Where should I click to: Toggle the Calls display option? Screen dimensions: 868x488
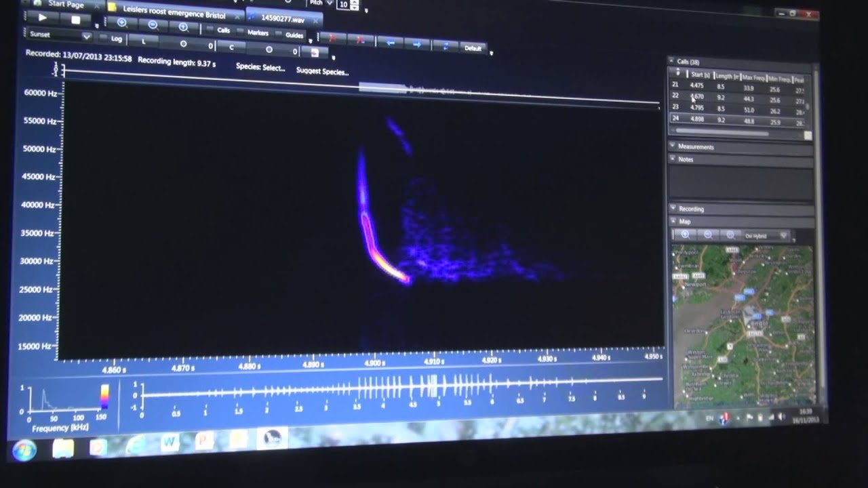(219, 30)
